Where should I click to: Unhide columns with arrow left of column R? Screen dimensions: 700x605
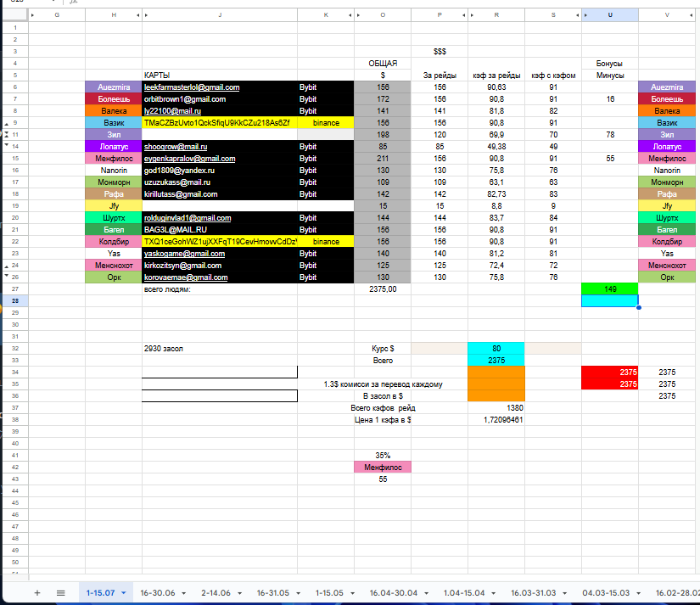tap(472, 15)
